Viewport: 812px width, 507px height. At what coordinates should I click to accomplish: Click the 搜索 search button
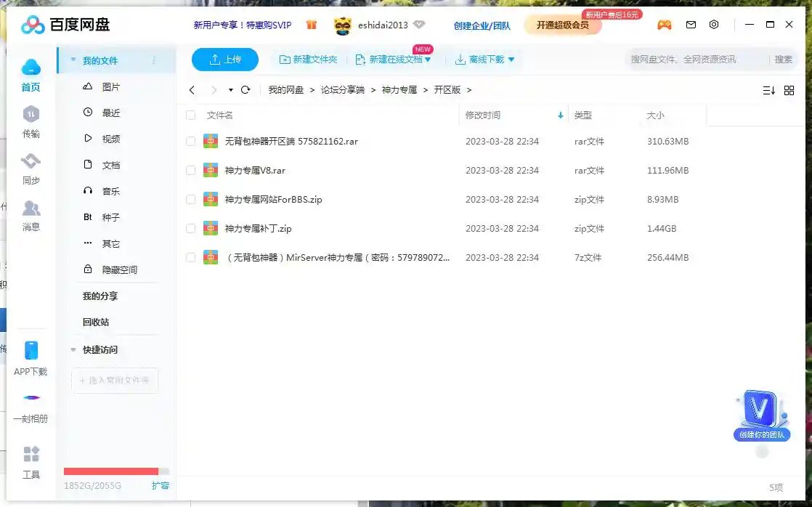coord(783,60)
